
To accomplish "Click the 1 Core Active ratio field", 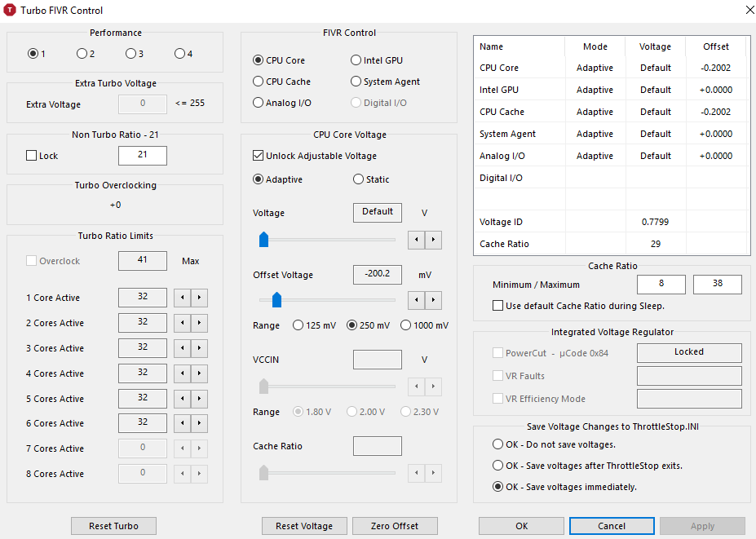I will tap(143, 298).
